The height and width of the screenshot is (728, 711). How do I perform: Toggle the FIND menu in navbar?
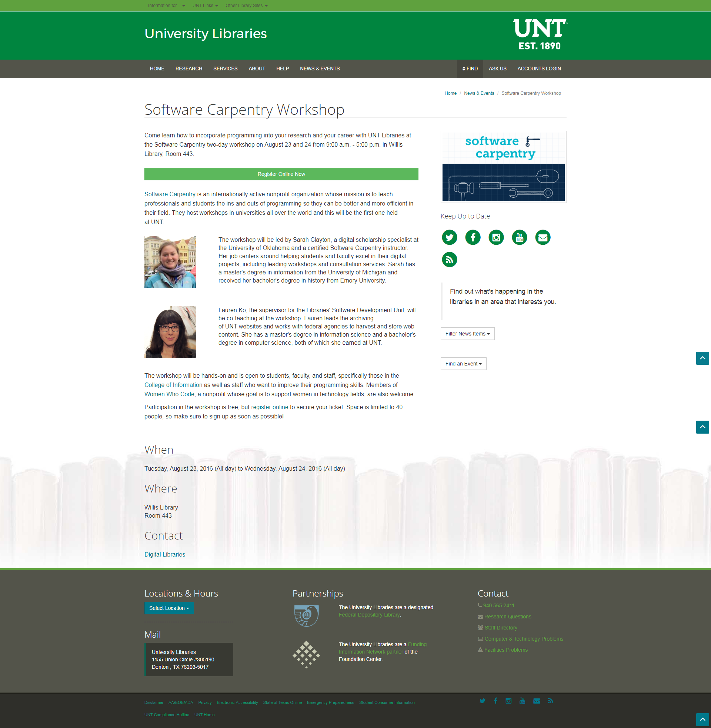470,69
